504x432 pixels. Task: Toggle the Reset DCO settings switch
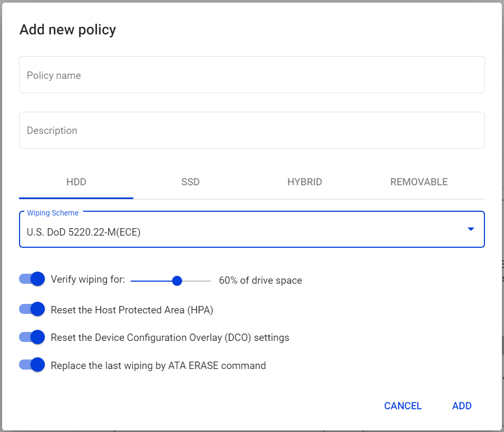click(x=32, y=337)
